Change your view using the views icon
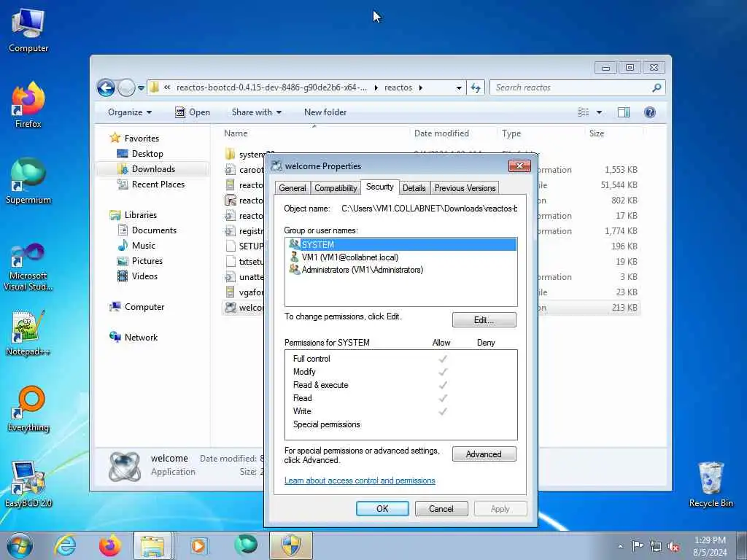This screenshot has width=747, height=560. 584,112
